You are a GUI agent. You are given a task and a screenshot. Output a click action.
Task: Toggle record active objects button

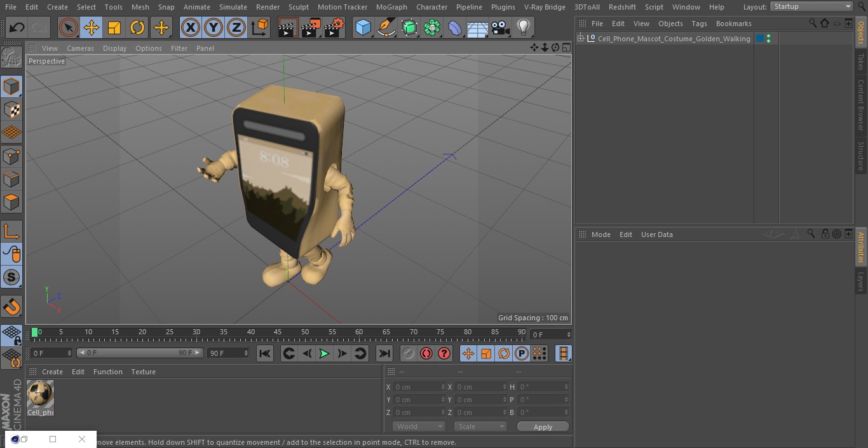409,353
